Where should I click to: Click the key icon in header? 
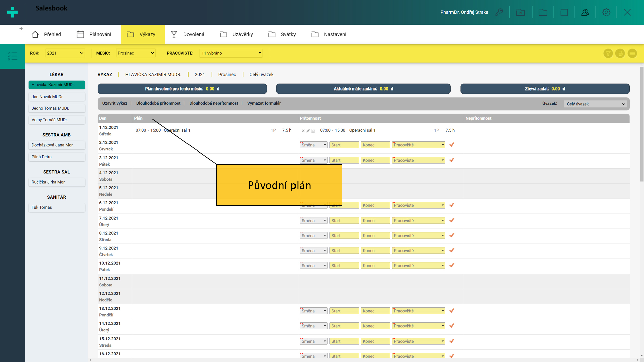[x=499, y=12]
